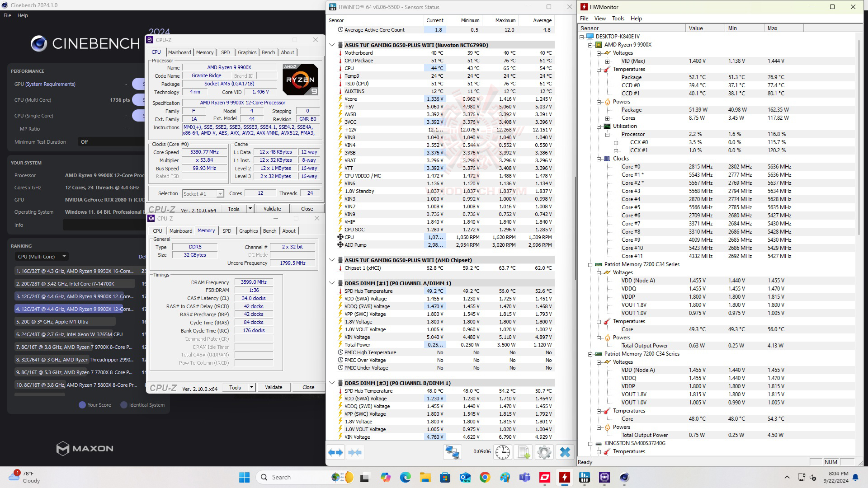Screen dimensions: 868x488
Task: Open HWiNFO sensor settings gear icon
Action: coord(544,452)
